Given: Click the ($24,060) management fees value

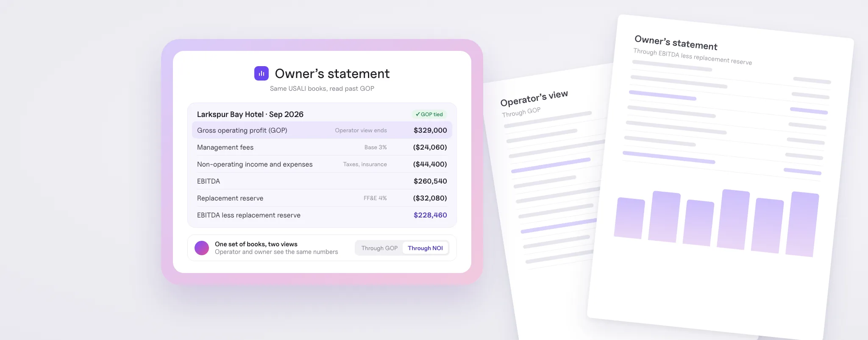Looking at the screenshot, I should pyautogui.click(x=430, y=147).
